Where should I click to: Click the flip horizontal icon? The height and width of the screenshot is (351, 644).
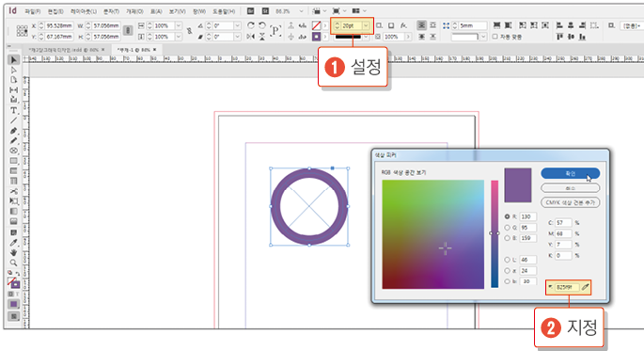pos(250,37)
